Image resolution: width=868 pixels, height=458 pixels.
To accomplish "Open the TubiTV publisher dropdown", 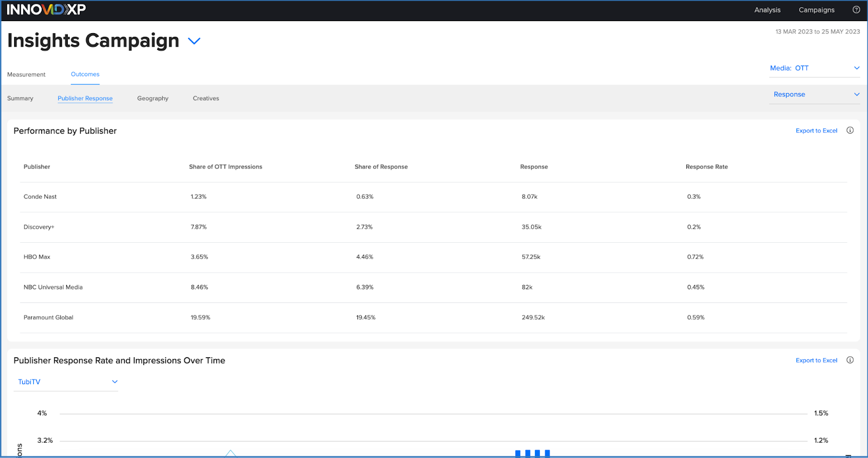I will [x=66, y=382].
